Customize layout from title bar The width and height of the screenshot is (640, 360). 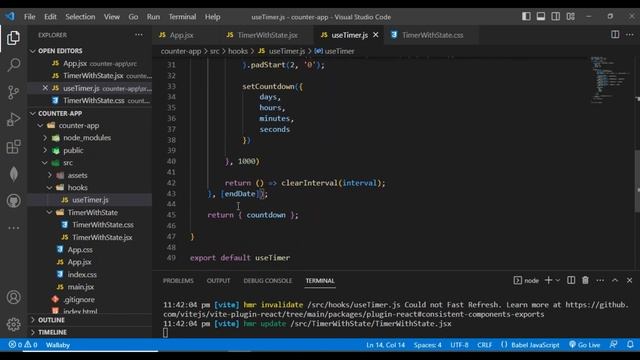tap(571, 16)
